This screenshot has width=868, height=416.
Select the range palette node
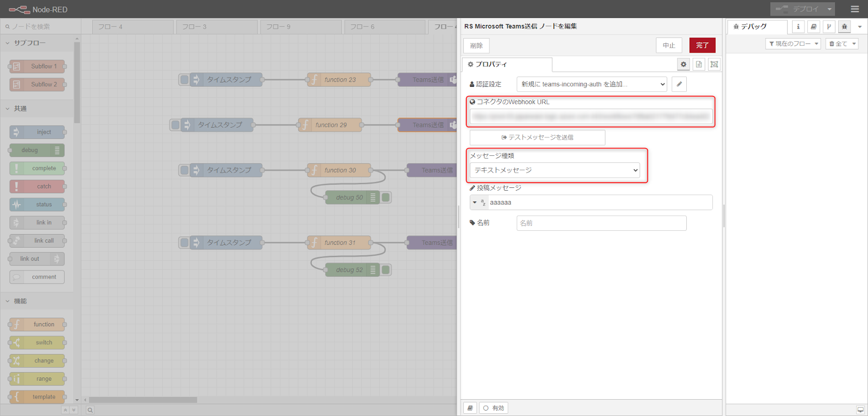tap(37, 379)
